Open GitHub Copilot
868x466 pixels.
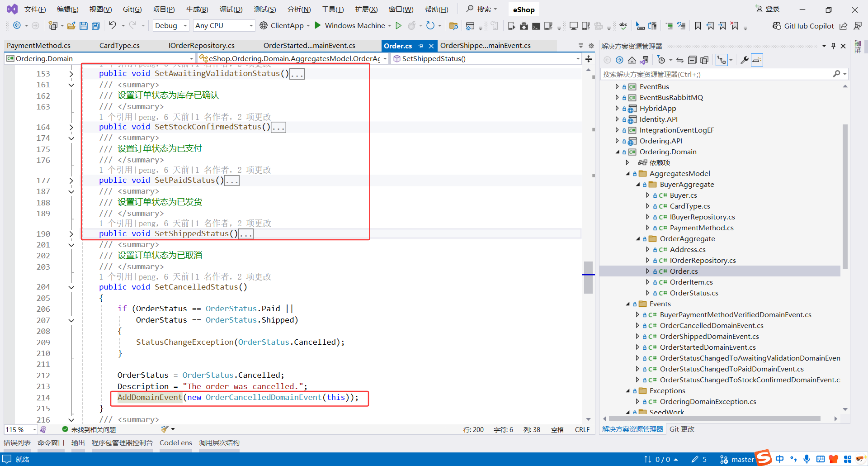[803, 26]
